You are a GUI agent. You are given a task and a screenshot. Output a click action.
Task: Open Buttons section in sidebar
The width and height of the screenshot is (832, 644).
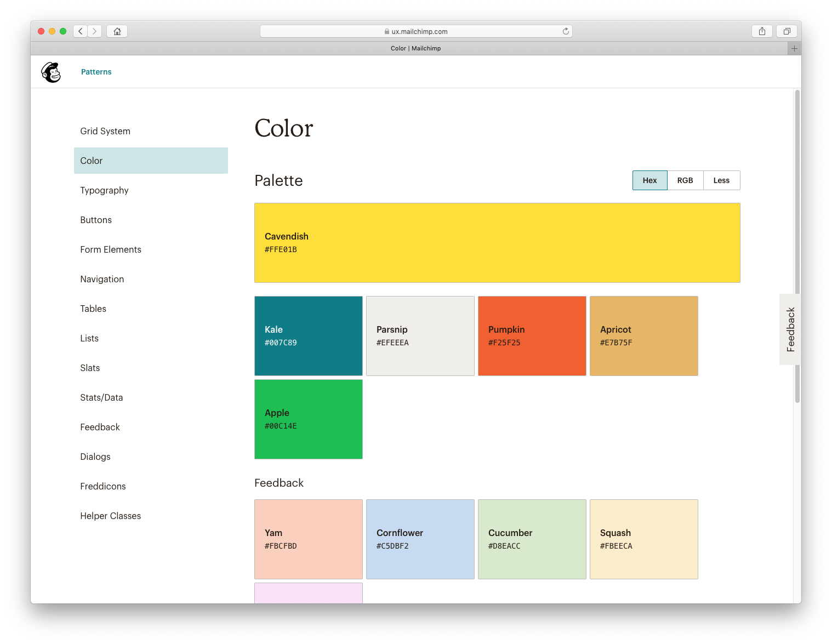click(x=151, y=220)
